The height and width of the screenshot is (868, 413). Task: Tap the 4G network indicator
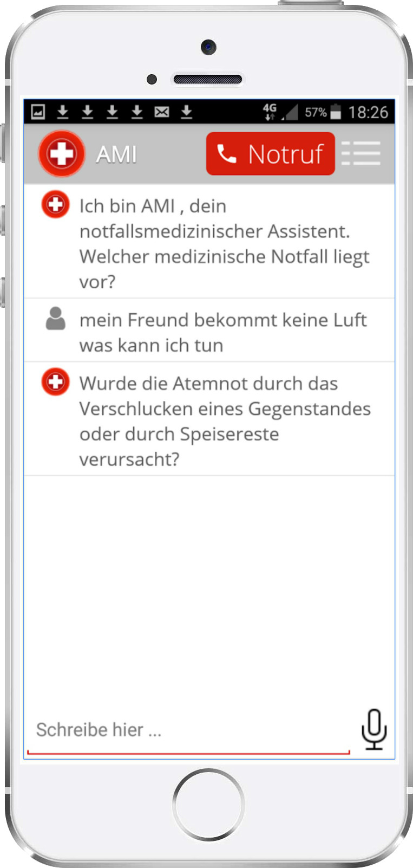coord(270,111)
